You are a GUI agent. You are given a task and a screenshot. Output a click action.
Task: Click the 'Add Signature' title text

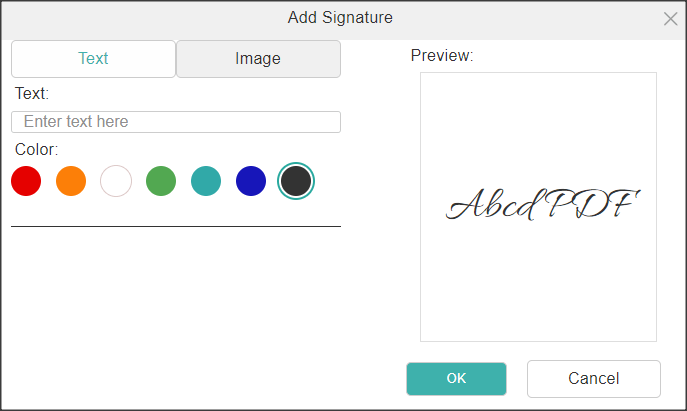(340, 17)
